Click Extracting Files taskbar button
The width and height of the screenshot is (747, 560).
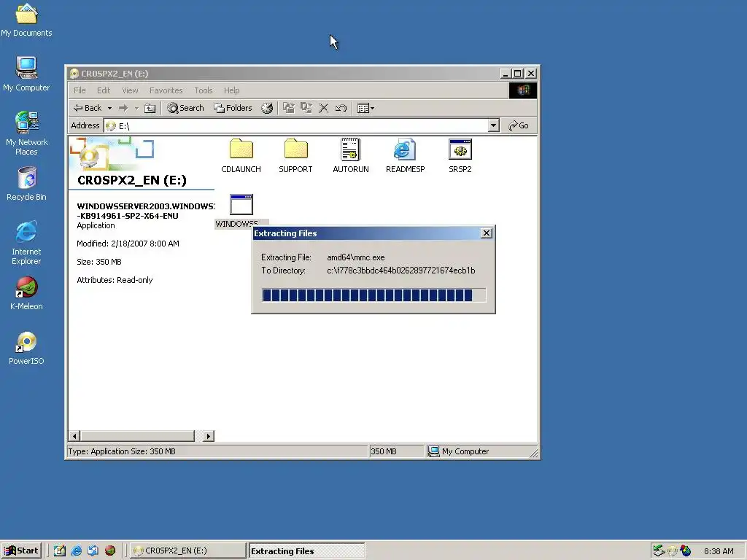307,551
